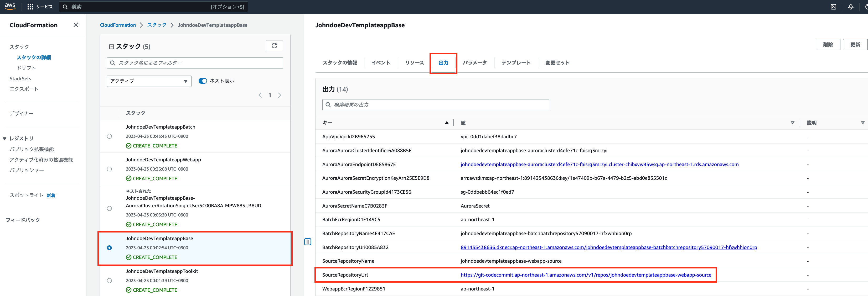This screenshot has height=296, width=868.
Task: Click the search icon in top search bar
Action: 65,7
